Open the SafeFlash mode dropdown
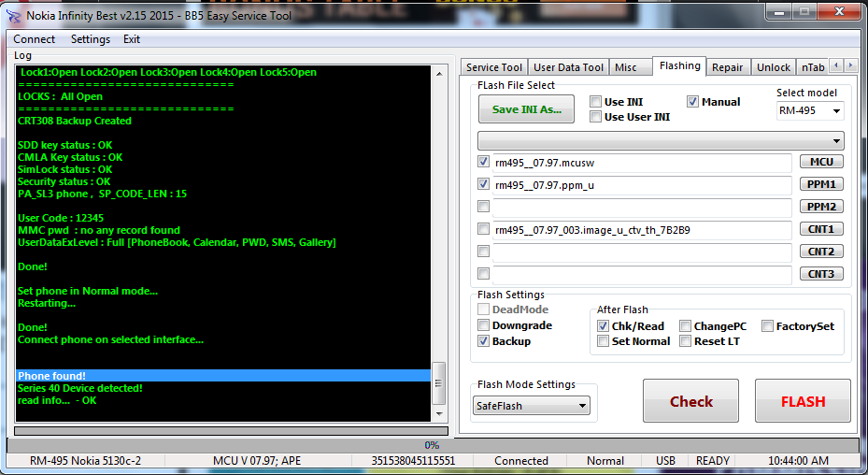The image size is (868, 475). click(x=532, y=406)
